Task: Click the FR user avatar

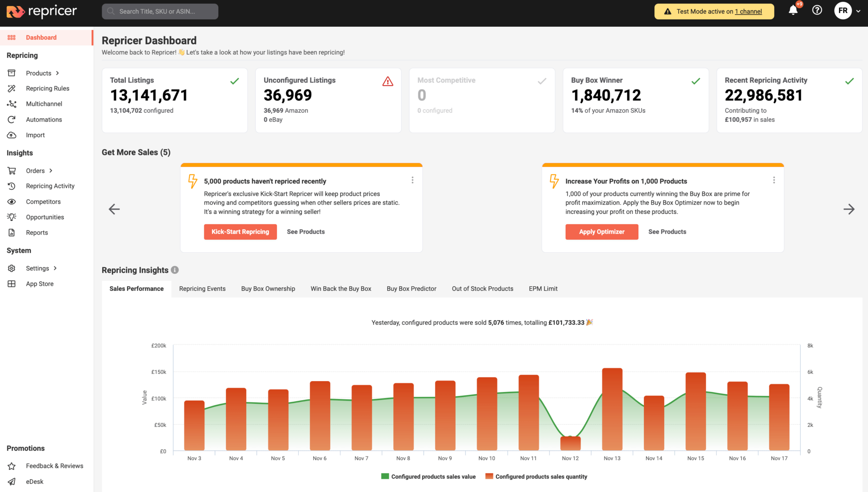Action: pos(843,11)
